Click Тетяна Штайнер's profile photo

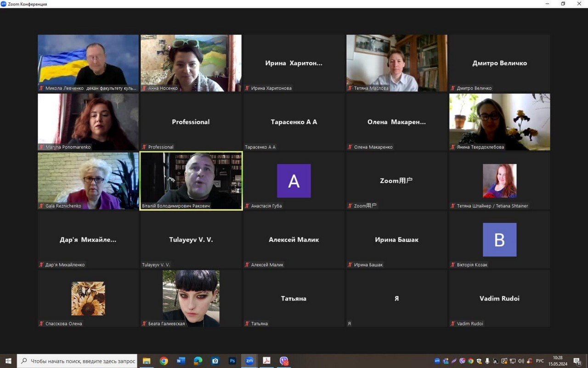[500, 181]
